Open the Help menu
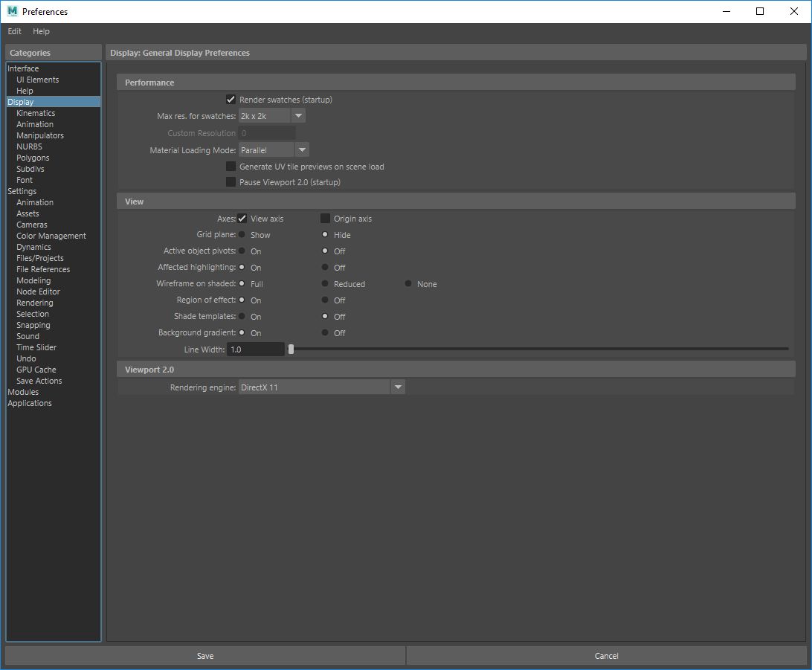This screenshot has height=670, width=812. [41, 31]
